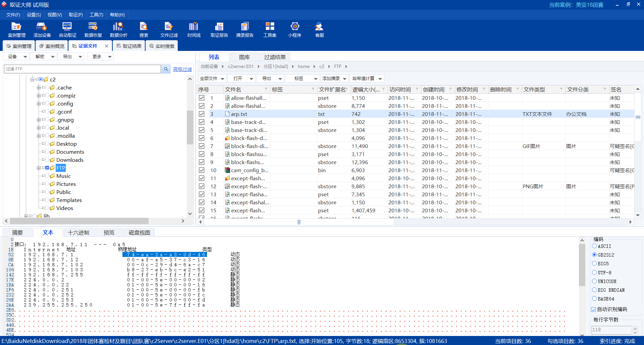Click the filter icon on 访问时间 column
Viewport: 644px width, 345px height.
click(x=417, y=89)
